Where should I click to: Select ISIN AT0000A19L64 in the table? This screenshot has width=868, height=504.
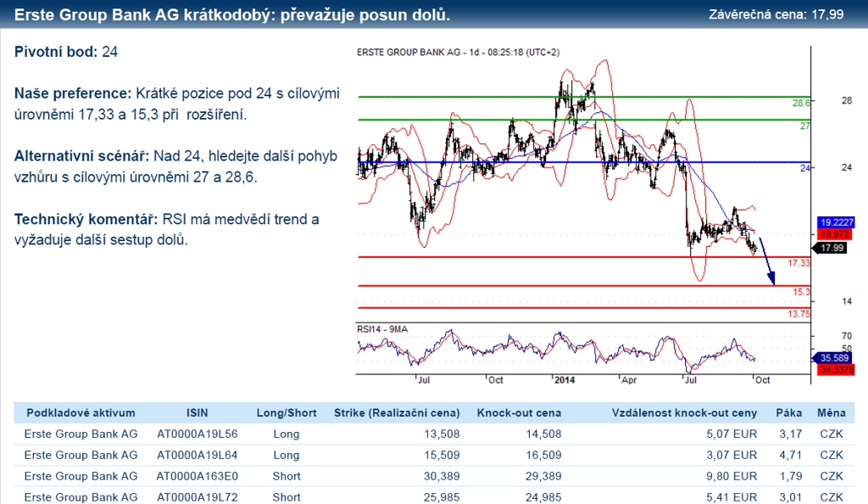coord(197,456)
